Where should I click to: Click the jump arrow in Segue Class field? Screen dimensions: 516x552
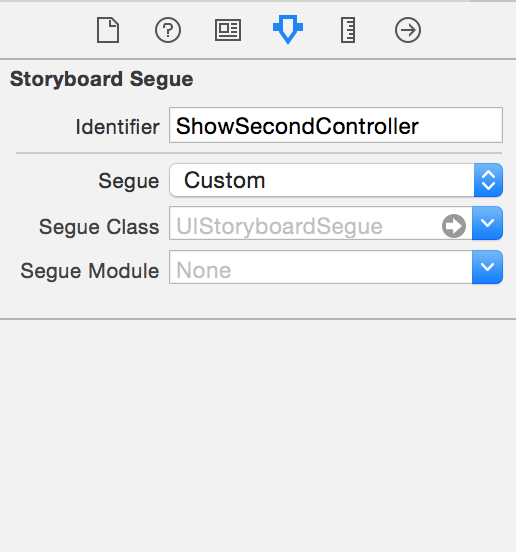(x=454, y=226)
